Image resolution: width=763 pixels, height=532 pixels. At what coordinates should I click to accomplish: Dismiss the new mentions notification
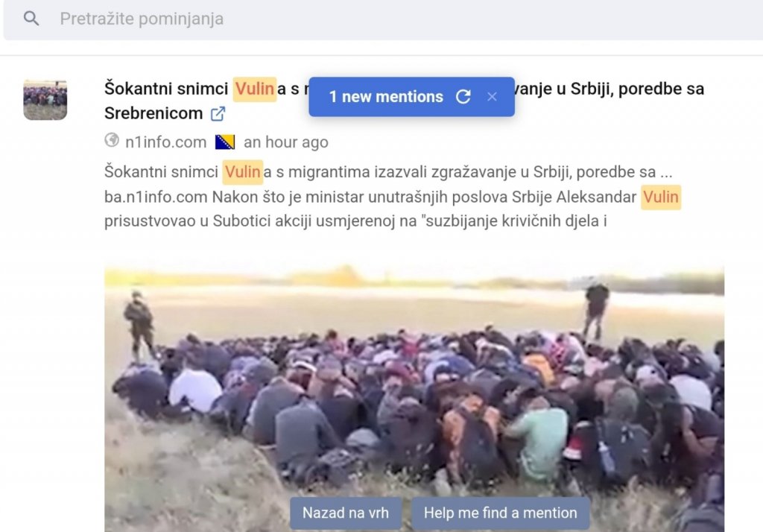(x=492, y=96)
